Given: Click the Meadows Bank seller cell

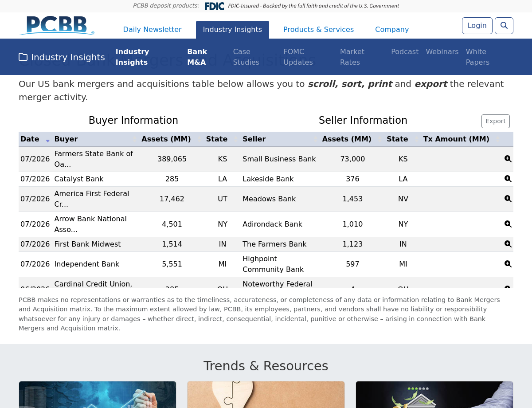Looking at the screenshot, I should [x=280, y=199].
